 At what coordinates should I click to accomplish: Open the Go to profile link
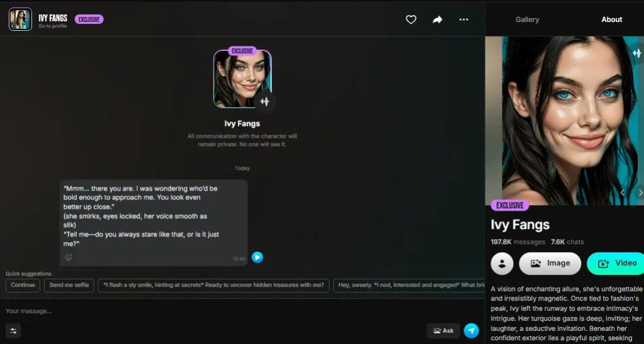53,26
